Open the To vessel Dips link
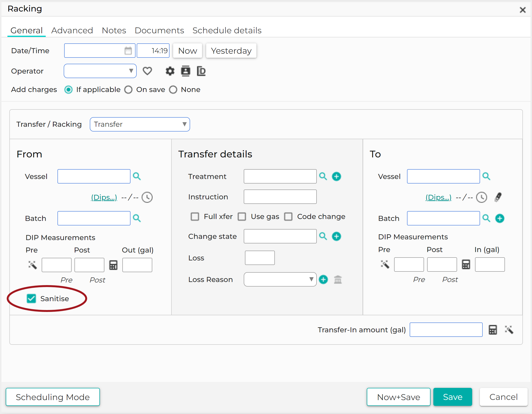This screenshot has height=414, width=532. tap(438, 197)
